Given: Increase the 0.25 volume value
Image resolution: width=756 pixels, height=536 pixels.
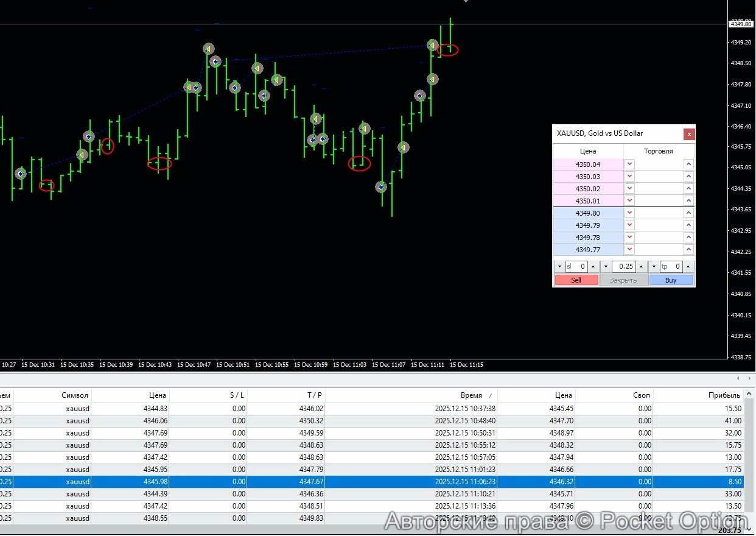Looking at the screenshot, I should click(x=641, y=267).
